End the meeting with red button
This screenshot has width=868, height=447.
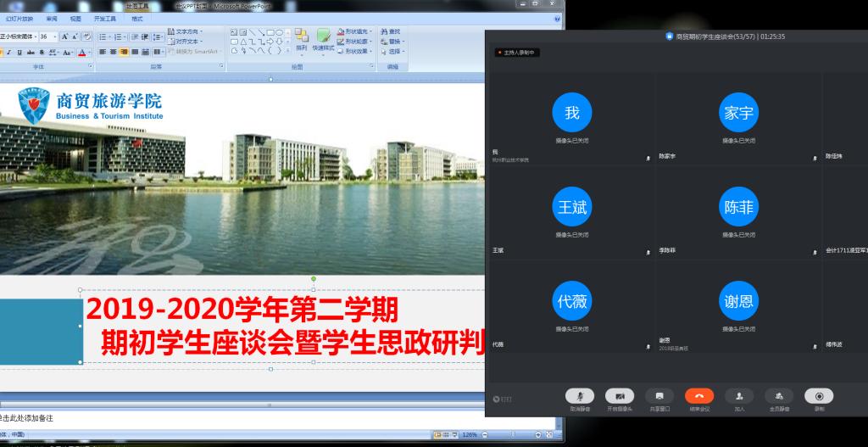point(699,396)
